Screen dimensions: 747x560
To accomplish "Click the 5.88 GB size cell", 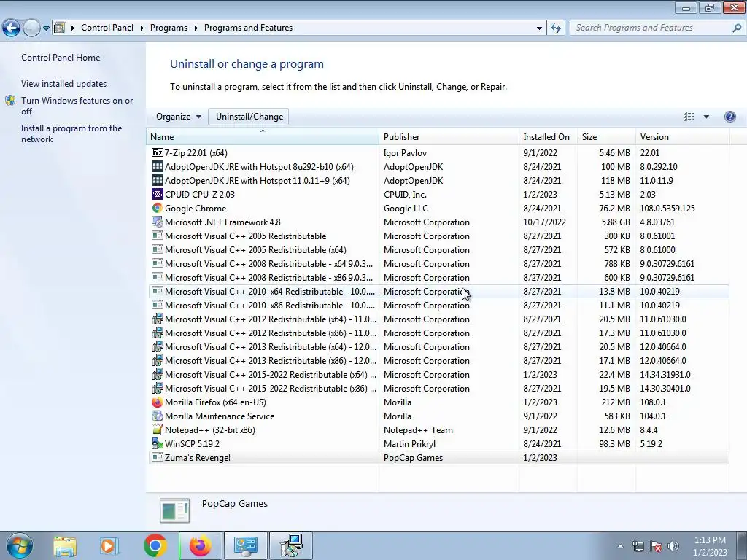I will (616, 222).
